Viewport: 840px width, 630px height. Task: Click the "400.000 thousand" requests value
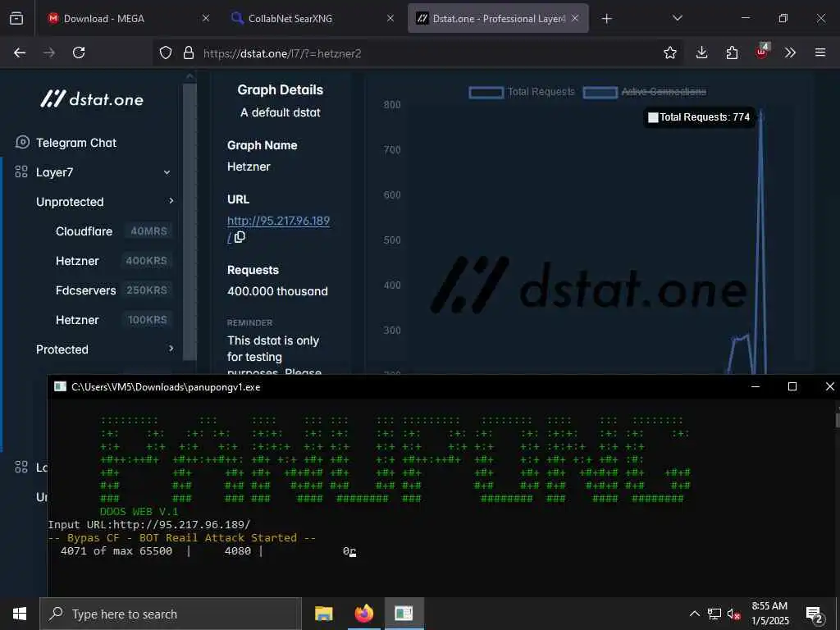277,291
